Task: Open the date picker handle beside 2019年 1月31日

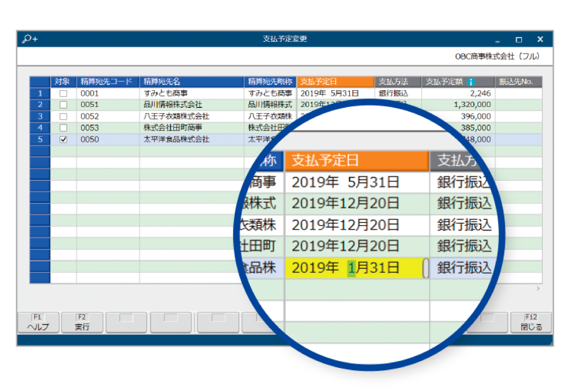Action: tap(426, 268)
